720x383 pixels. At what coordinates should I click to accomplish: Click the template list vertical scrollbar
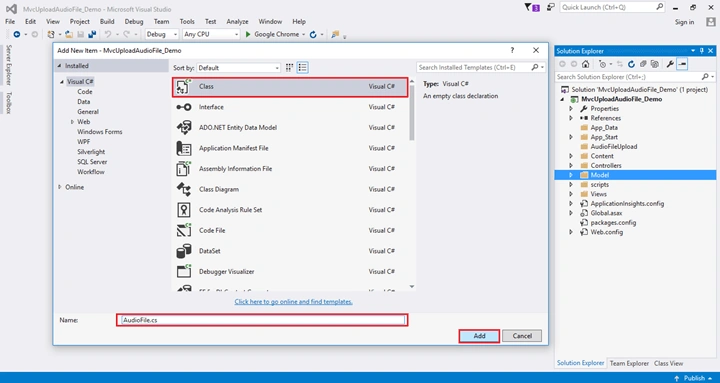pyautogui.click(x=412, y=113)
